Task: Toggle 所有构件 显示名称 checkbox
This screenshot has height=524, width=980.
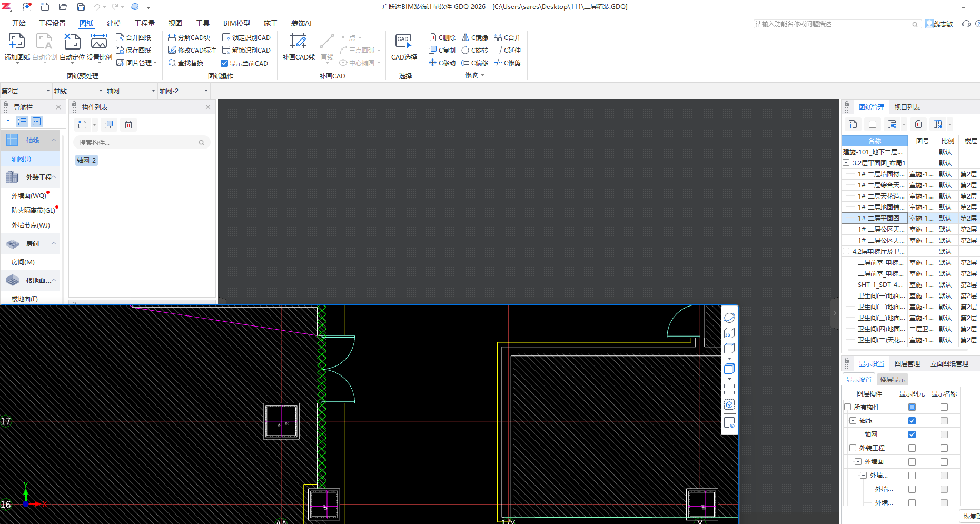Action: tap(944, 407)
